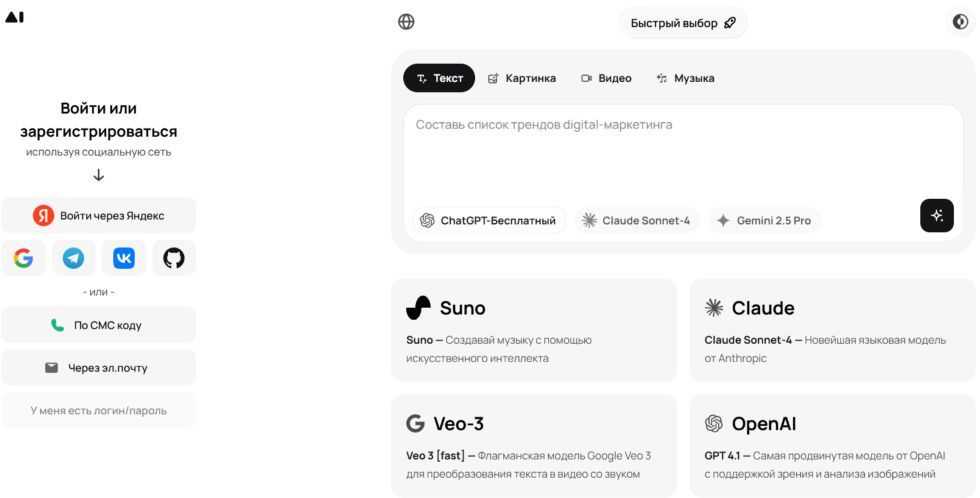The image size is (980, 498).
Task: Choose login По СМС коду
Action: (x=99, y=325)
